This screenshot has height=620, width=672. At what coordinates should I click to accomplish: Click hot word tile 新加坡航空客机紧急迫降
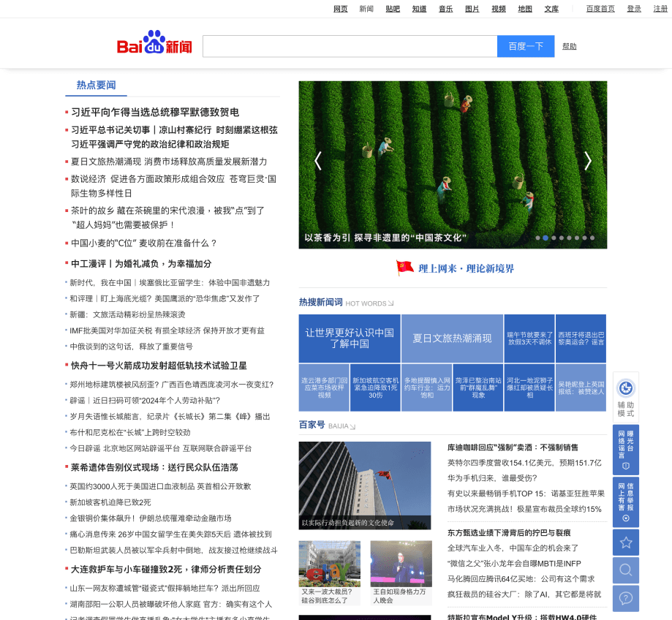(375, 387)
